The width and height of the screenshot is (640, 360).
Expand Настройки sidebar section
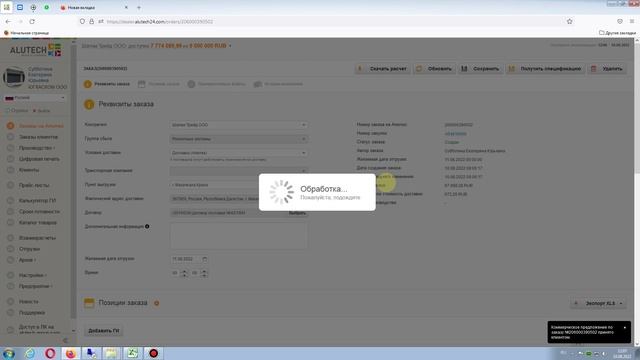click(x=32, y=275)
